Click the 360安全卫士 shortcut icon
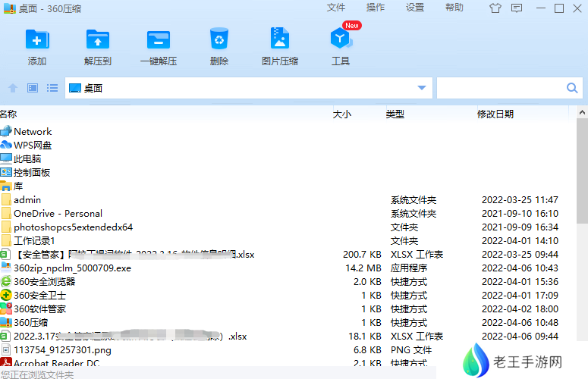The image size is (588, 379). coord(6,295)
